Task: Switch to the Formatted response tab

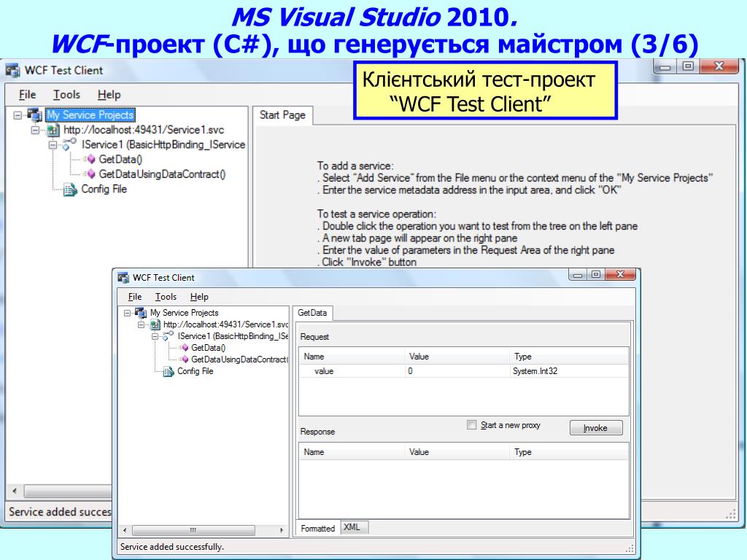Action: click(318, 528)
